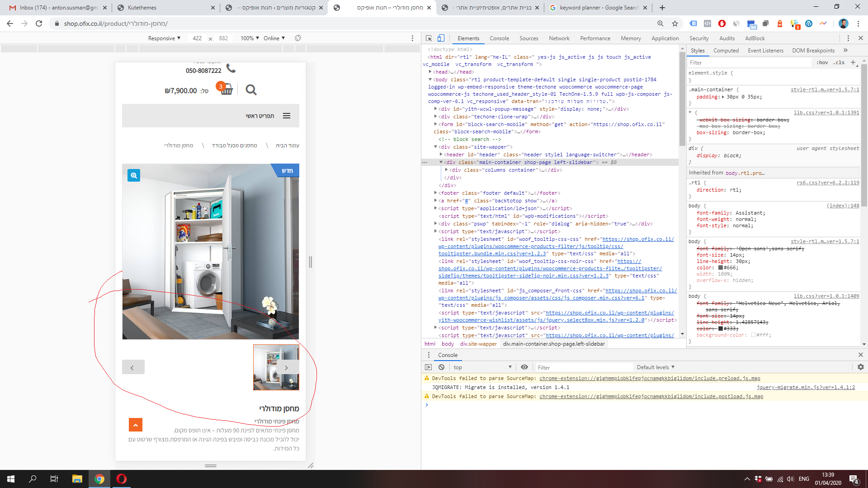This screenshot has width=868, height=488.
Task: Open the Application panel tab
Action: tap(665, 38)
